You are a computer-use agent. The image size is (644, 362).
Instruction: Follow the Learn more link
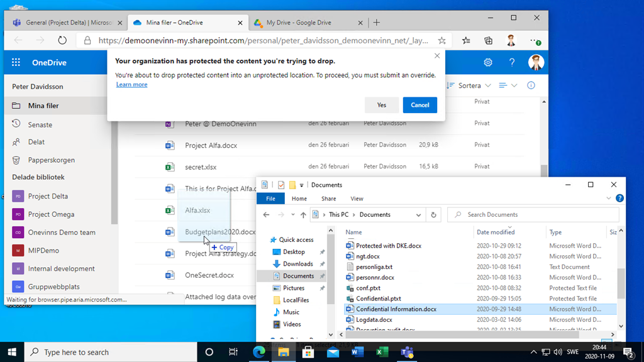point(131,85)
